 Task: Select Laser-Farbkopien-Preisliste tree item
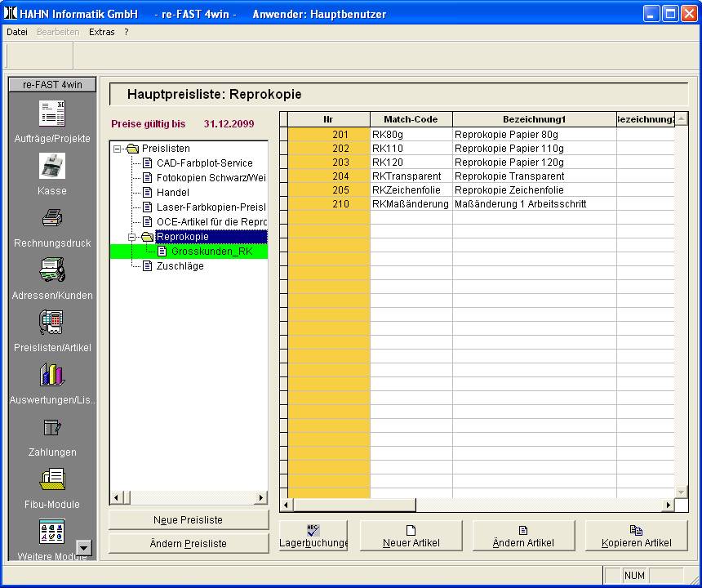click(x=211, y=207)
